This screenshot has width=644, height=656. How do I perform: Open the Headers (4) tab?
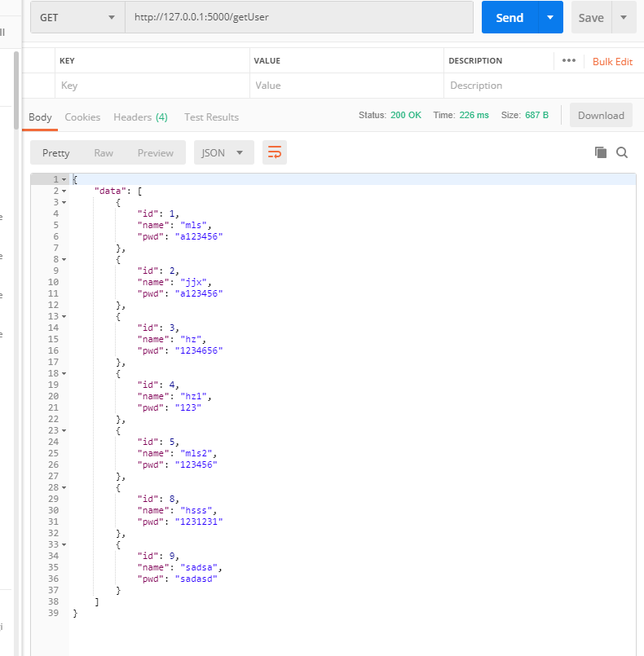click(140, 117)
